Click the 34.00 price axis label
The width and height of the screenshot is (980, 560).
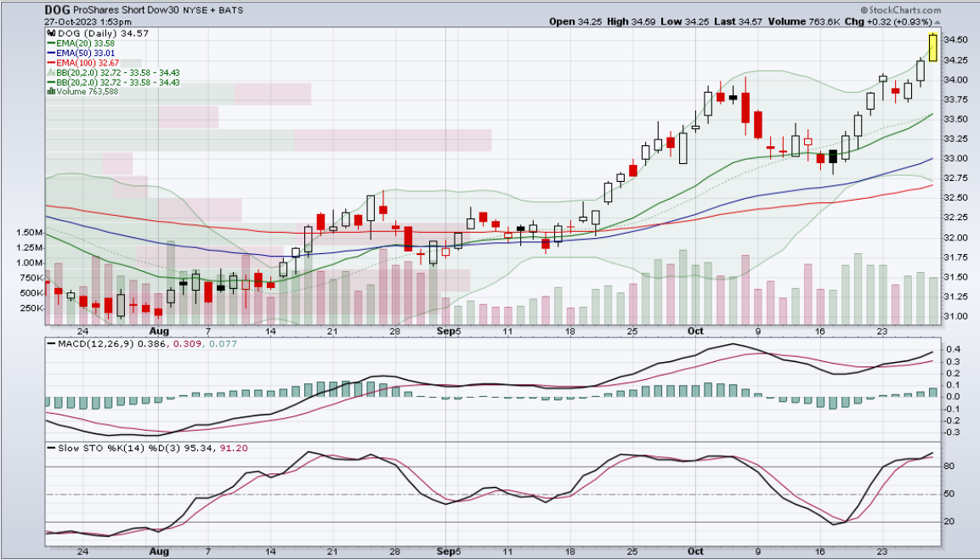[x=955, y=80]
